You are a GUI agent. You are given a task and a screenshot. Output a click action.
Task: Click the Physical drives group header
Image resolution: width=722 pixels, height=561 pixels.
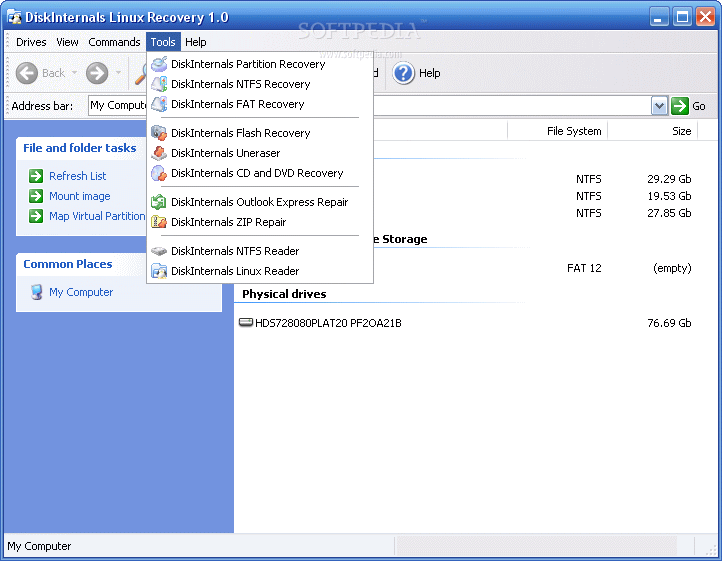point(284,294)
